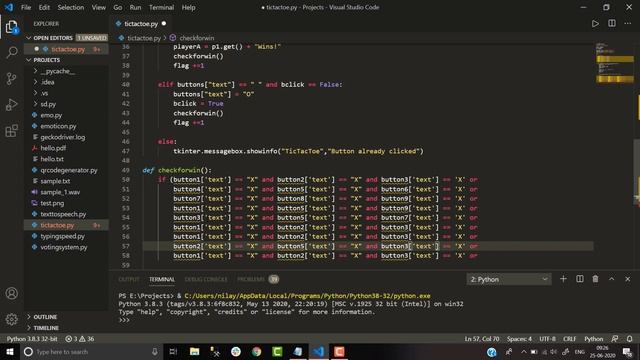The width and height of the screenshot is (640, 360).
Task: Show hidden system tray icons chevron
Action: pos(523,351)
